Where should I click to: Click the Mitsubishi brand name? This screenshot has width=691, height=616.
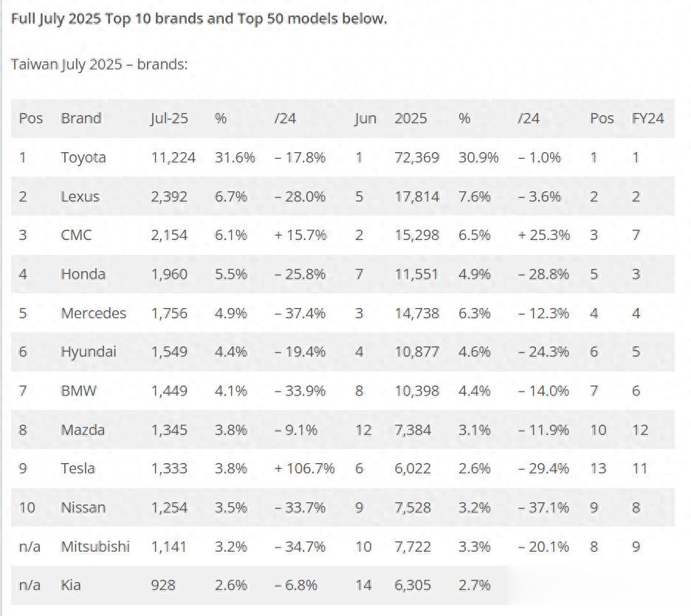pos(95,547)
